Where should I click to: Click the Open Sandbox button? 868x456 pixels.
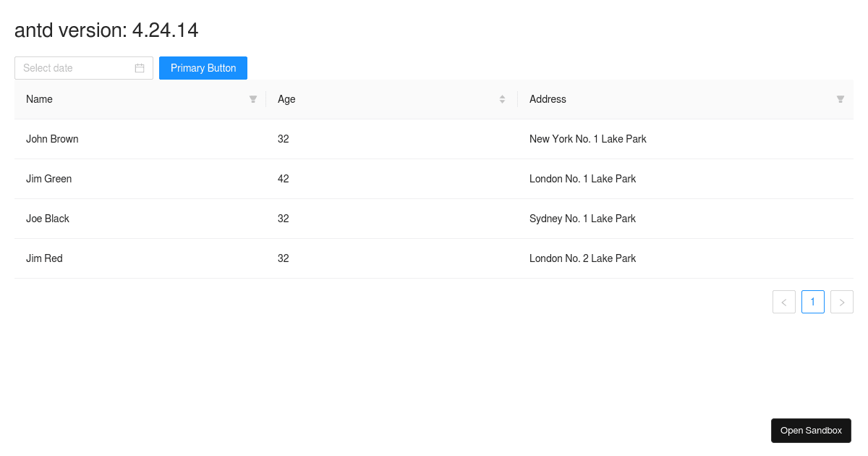coord(811,431)
